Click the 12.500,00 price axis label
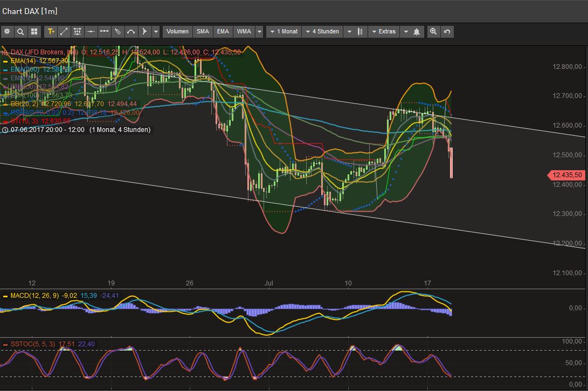The image size is (588, 391). (567, 155)
